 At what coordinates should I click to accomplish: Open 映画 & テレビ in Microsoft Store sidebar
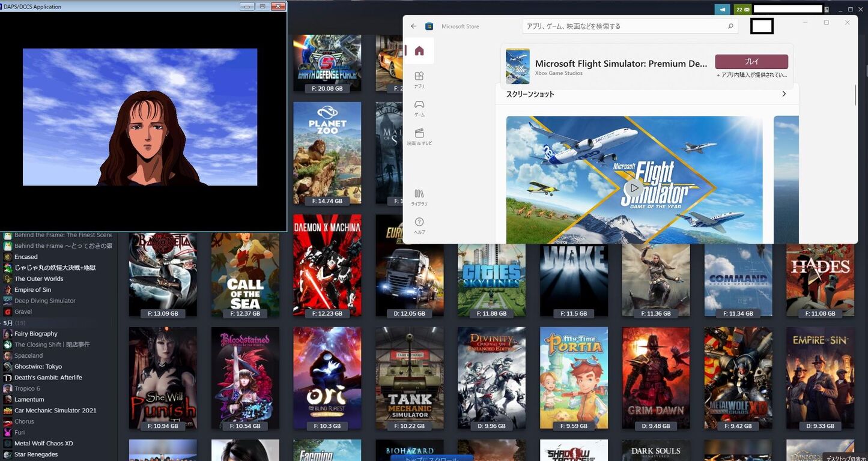[419, 137]
